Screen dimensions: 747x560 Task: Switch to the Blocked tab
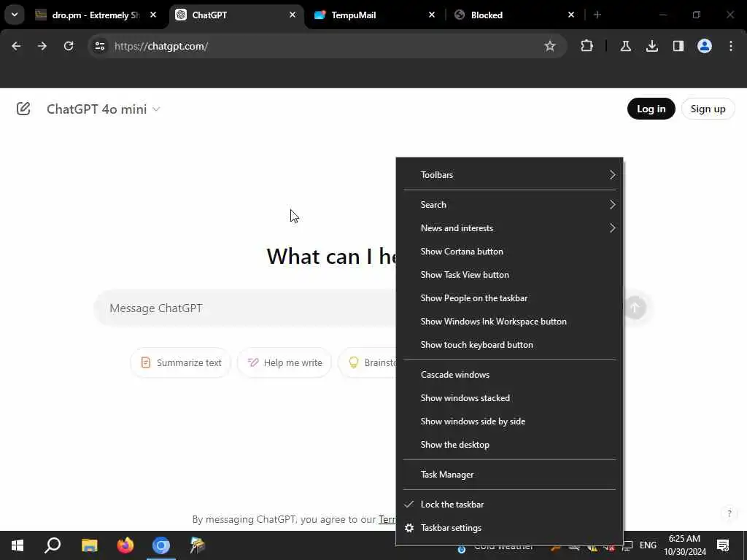(x=513, y=15)
